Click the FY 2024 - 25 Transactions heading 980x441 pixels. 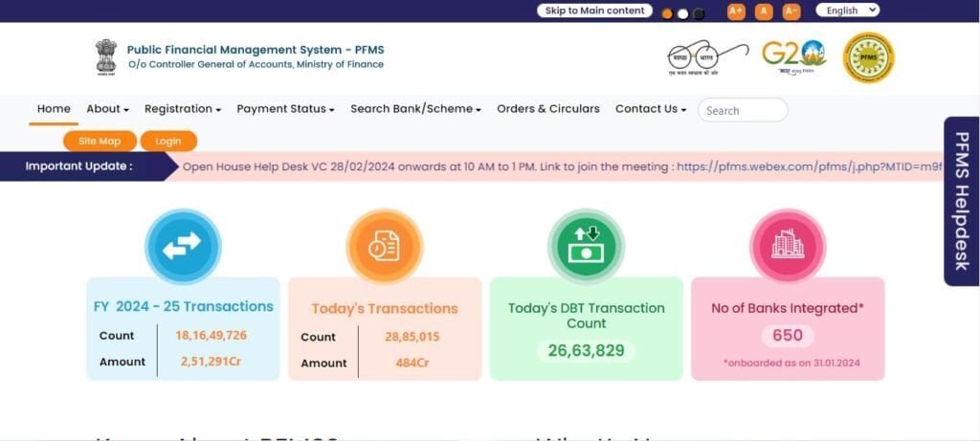pos(183,307)
